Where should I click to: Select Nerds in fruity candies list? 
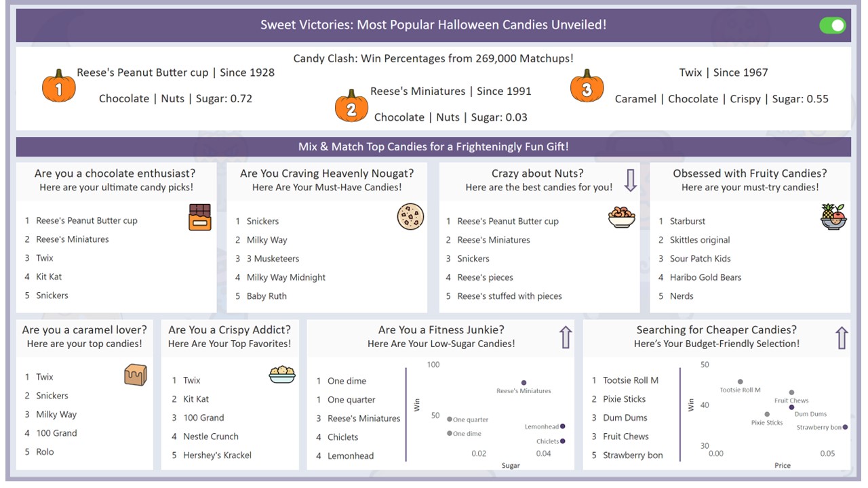coord(682,296)
